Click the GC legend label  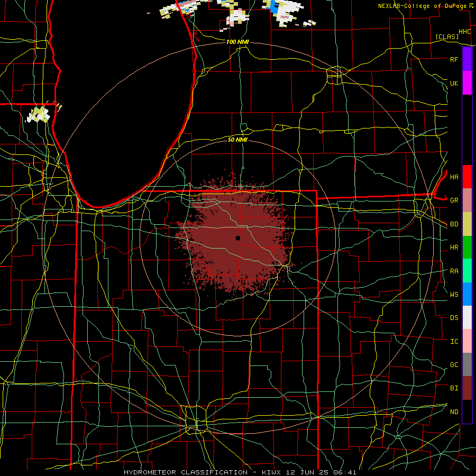coord(454,365)
